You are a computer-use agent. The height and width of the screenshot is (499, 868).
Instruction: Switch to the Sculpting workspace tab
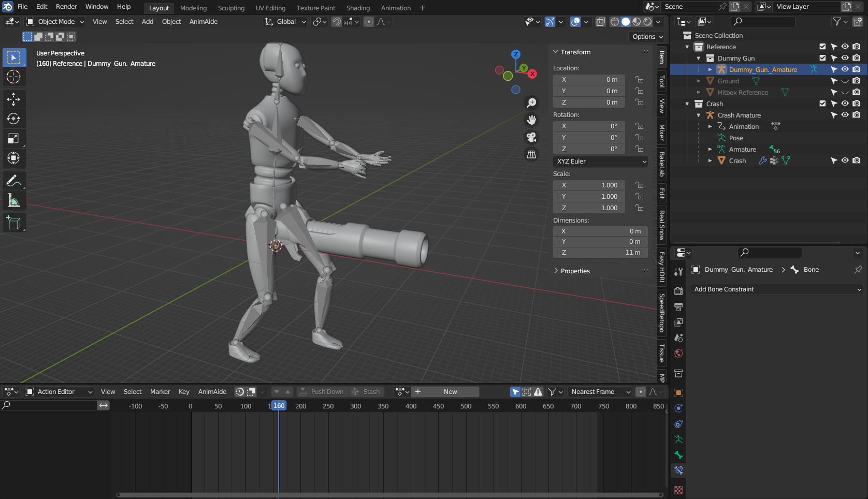click(231, 8)
